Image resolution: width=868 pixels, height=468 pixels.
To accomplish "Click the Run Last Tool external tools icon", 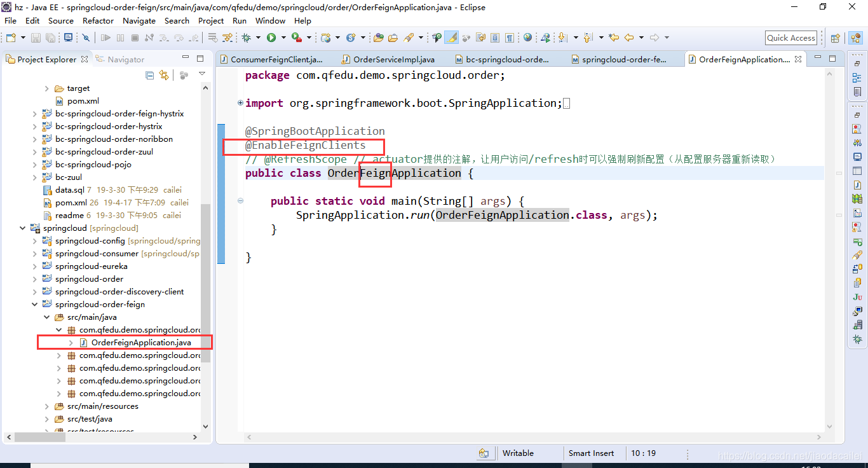I will (x=297, y=38).
